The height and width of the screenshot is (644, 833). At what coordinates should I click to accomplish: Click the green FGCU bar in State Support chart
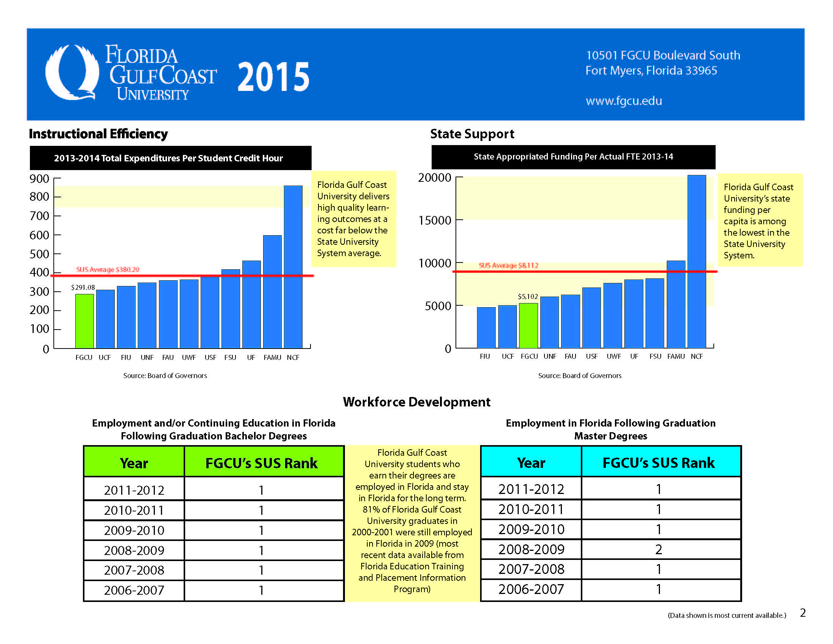coord(528,325)
